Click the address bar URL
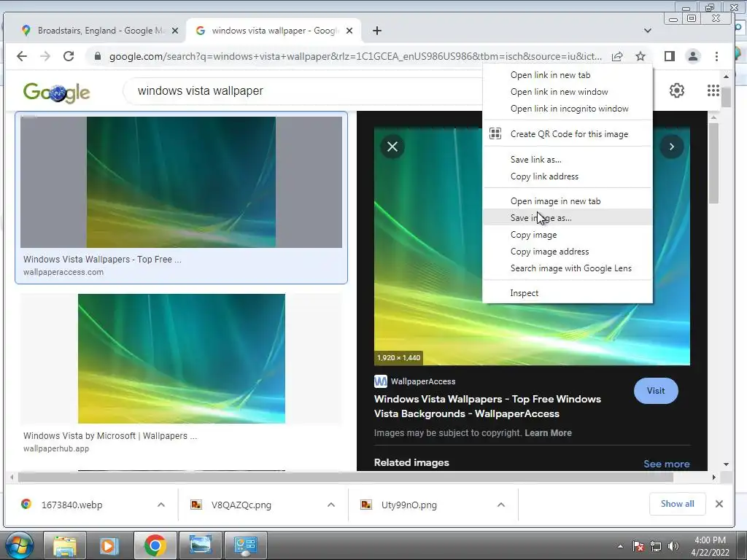The height and width of the screenshot is (560, 747). coord(355,56)
